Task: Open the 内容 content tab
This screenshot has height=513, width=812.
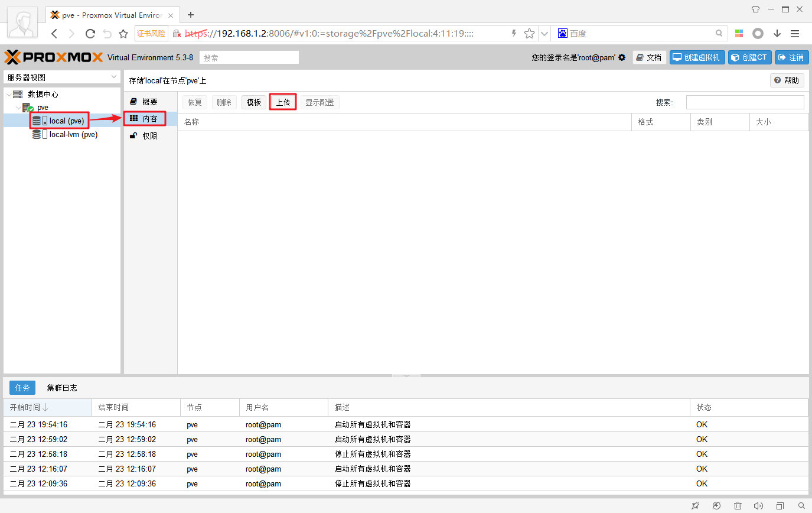Action: point(150,119)
